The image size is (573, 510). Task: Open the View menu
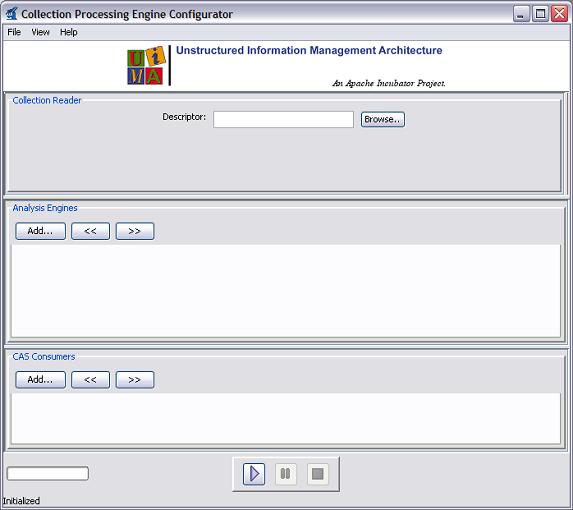[x=40, y=32]
